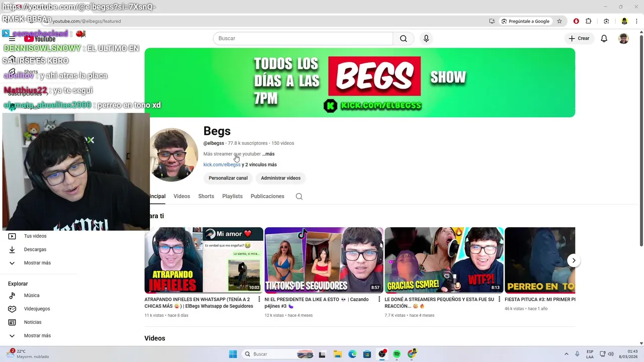Open the Chrome extensions puzzle icon
Image resolution: width=644 pixels, height=362 pixels.
point(589,21)
